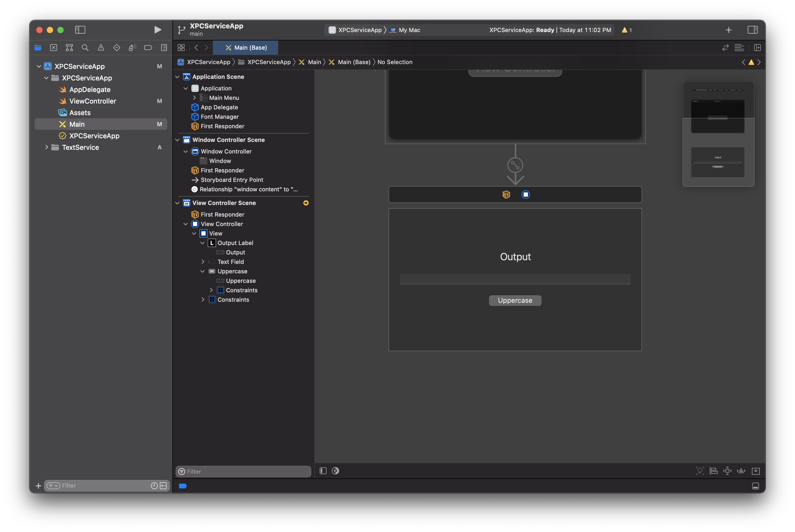Expand the Main Menu item
795x532 pixels.
click(195, 98)
